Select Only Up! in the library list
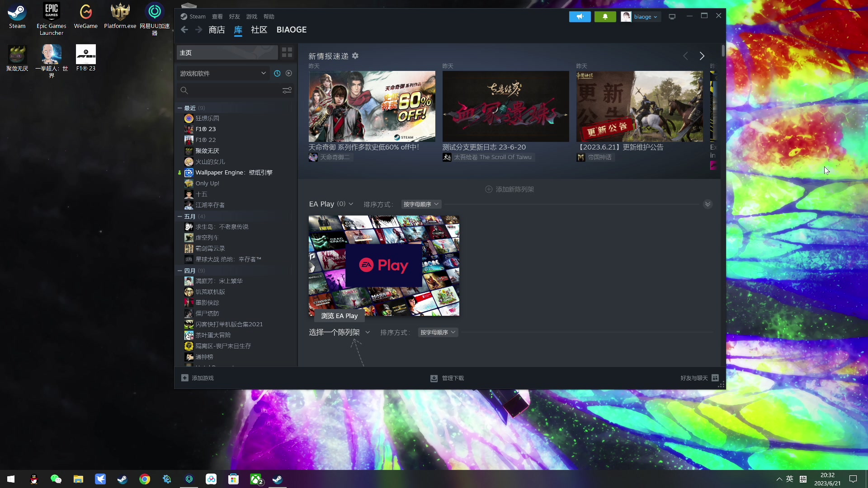This screenshot has height=488, width=868. [207, 183]
